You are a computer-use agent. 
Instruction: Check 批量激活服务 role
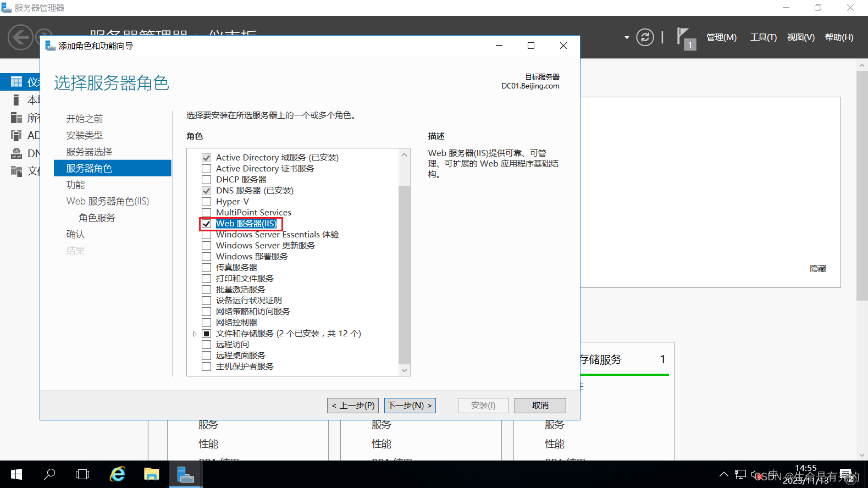coord(207,290)
